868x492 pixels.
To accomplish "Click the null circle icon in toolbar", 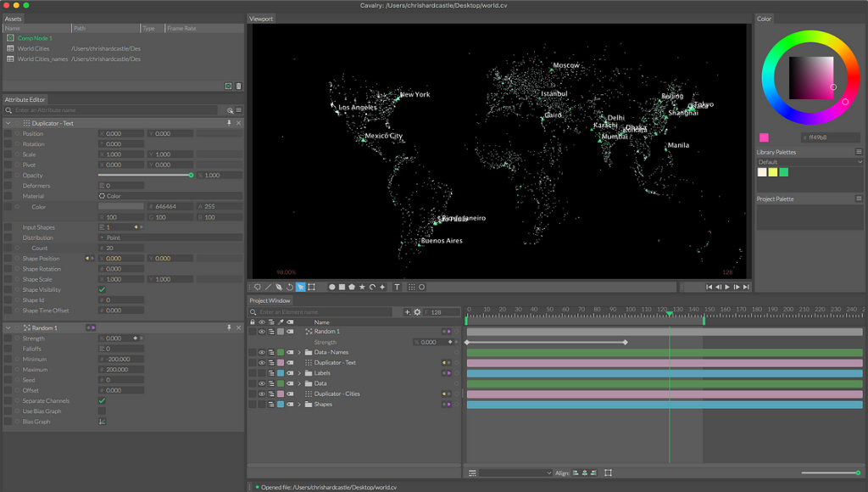I will tap(422, 287).
